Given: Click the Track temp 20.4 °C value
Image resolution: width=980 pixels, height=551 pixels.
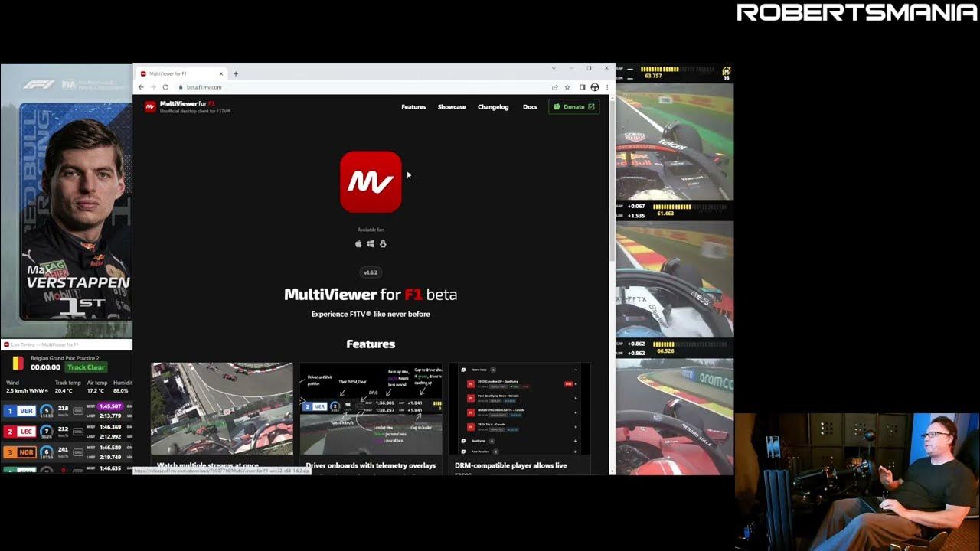Looking at the screenshot, I should pyautogui.click(x=64, y=391).
